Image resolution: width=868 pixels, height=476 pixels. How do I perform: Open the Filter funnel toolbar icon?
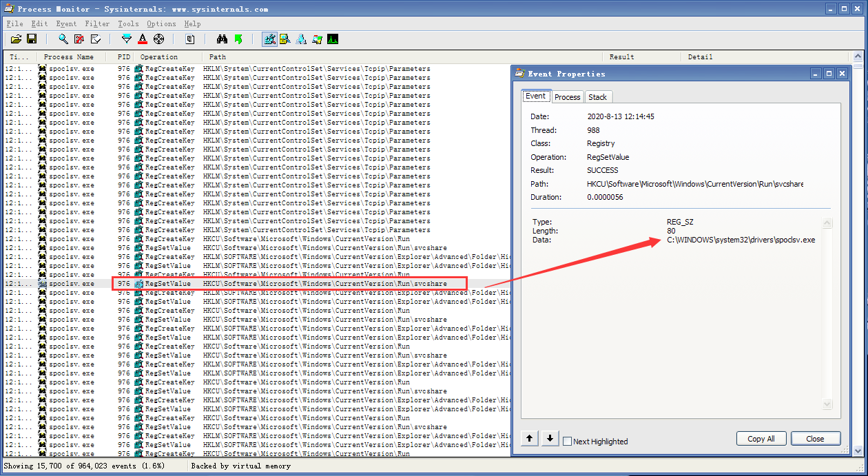127,39
